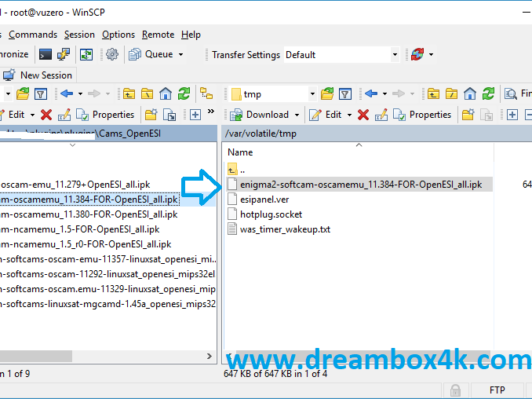The height and width of the screenshot is (399, 532).
Task: Click remote rename icon
Action: [x=381, y=115]
